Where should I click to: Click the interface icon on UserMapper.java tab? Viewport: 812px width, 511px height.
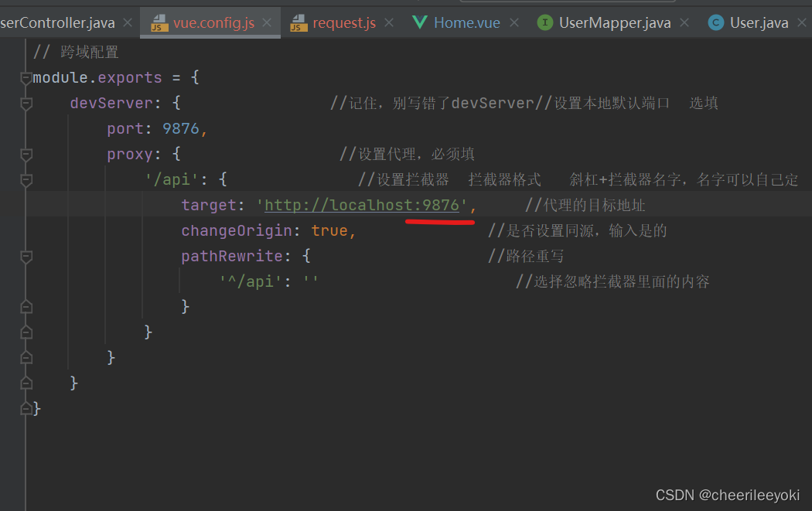[544, 22]
